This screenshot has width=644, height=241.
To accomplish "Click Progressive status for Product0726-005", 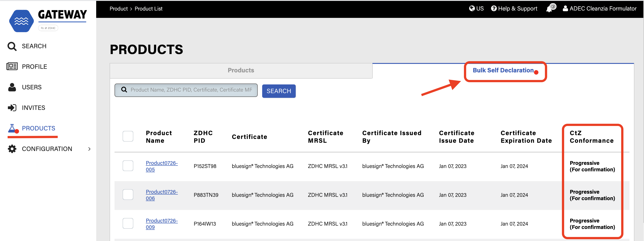I will [x=592, y=166].
